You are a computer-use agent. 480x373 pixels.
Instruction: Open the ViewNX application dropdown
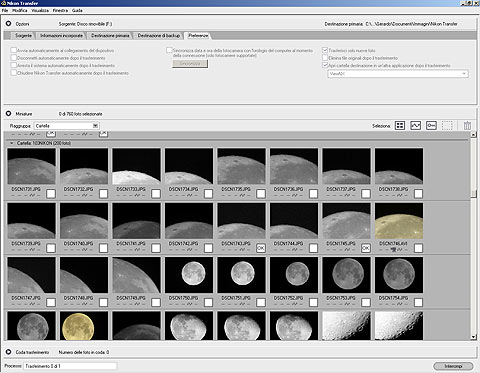pyautogui.click(x=398, y=74)
